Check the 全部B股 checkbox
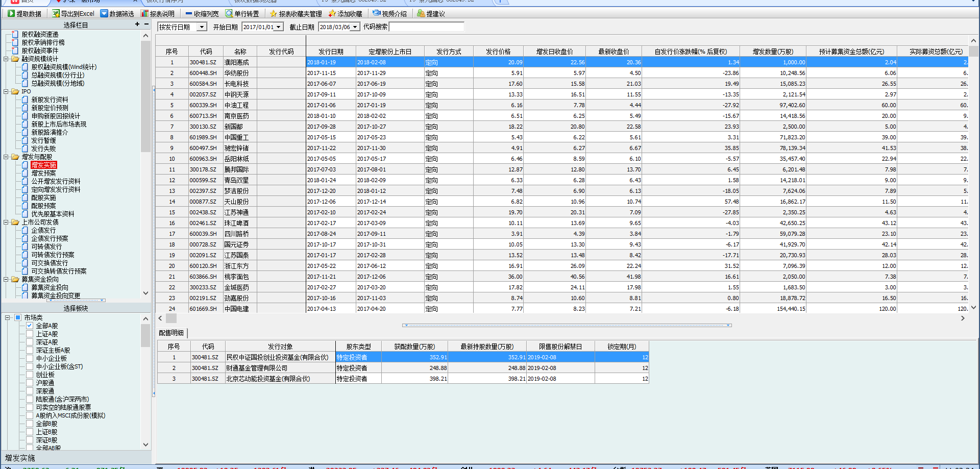Image resolution: width=980 pixels, height=469 pixels. coord(30,424)
